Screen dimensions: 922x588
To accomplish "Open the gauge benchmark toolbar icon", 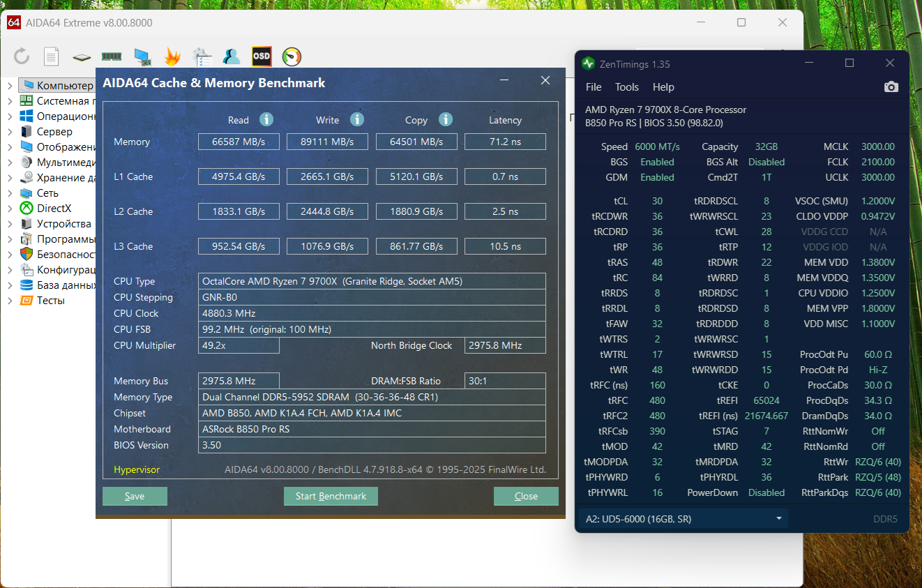I will [x=292, y=56].
